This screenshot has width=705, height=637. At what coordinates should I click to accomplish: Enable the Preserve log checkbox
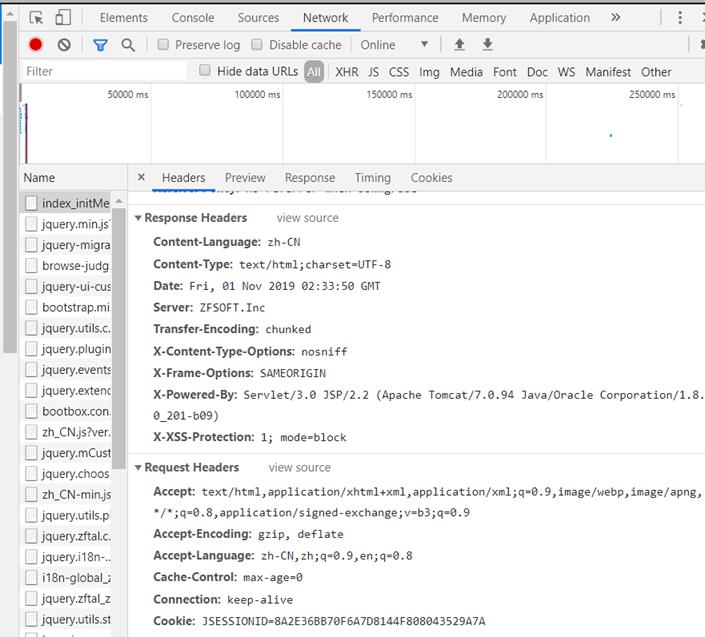click(x=163, y=45)
